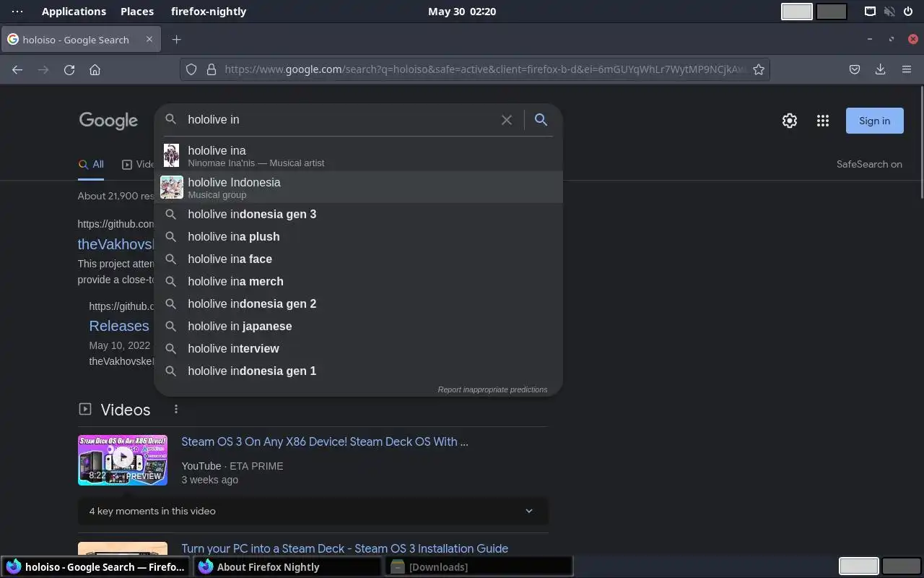Choose the hololive ina suggestion
Viewport: 924px width, 578px height.
pos(358,155)
